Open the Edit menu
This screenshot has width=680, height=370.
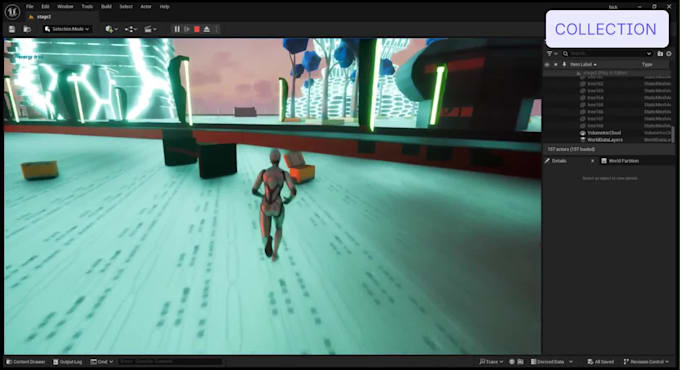tap(46, 7)
